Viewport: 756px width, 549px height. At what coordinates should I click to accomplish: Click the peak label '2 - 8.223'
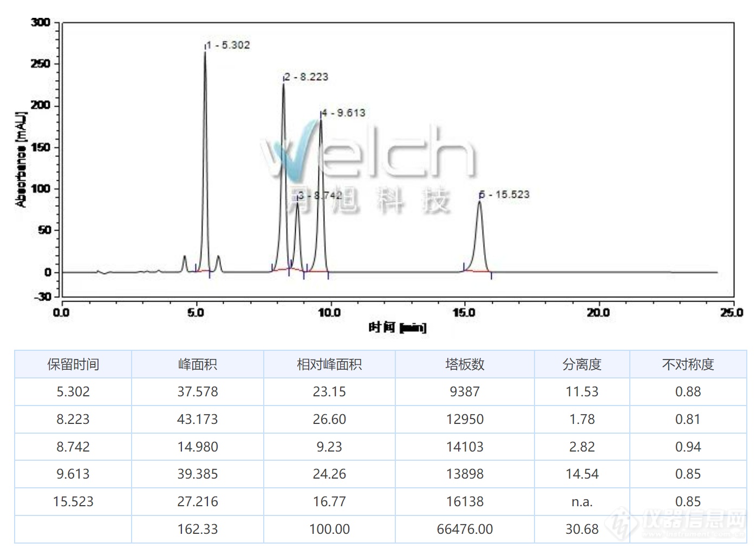306,77
